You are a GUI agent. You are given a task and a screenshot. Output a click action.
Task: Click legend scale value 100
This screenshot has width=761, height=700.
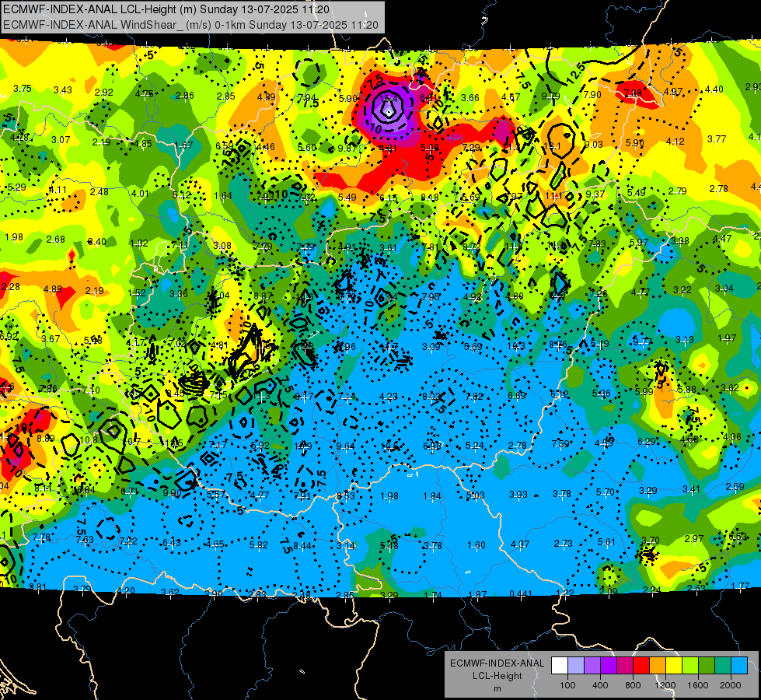[567, 685]
